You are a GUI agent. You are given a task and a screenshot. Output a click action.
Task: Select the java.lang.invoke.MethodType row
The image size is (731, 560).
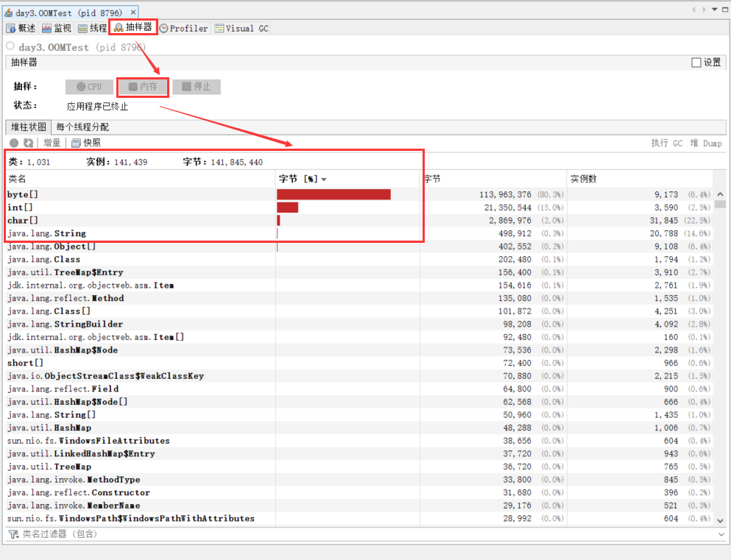[x=359, y=480]
